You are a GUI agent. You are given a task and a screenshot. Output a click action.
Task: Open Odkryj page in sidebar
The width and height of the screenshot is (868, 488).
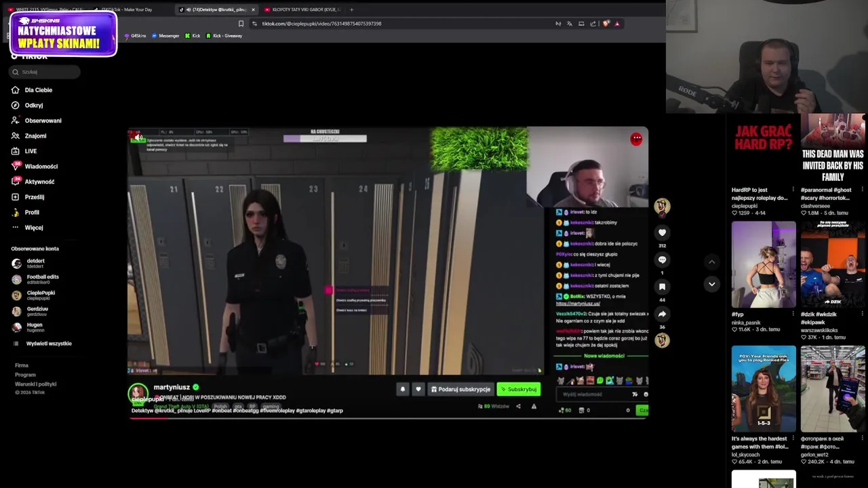pos(27,106)
